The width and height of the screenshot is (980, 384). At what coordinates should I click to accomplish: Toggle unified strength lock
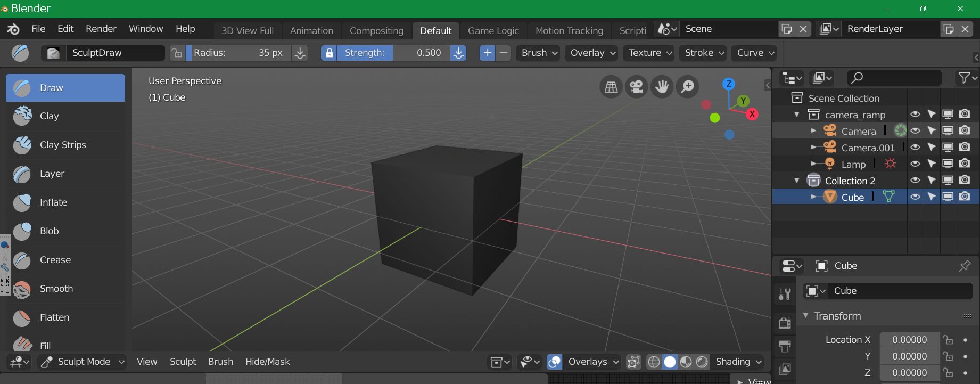tap(329, 53)
